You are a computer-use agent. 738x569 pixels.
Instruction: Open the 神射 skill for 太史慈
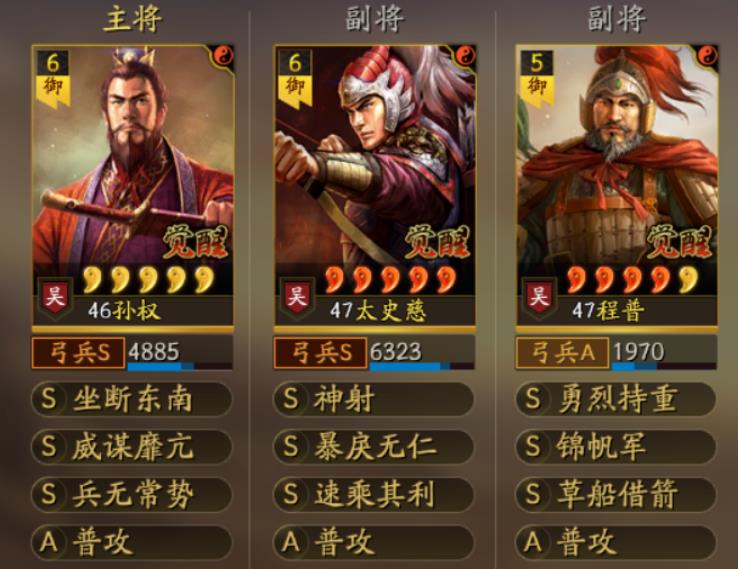coord(374,399)
